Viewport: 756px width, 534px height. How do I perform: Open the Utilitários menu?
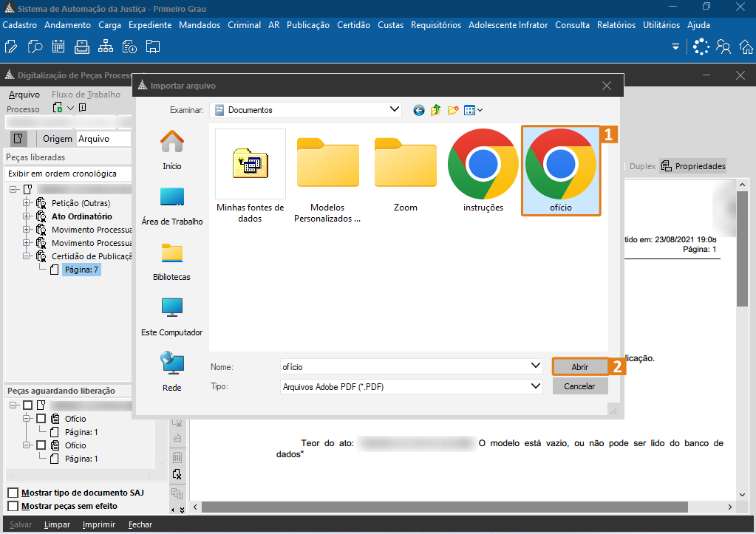661,25
